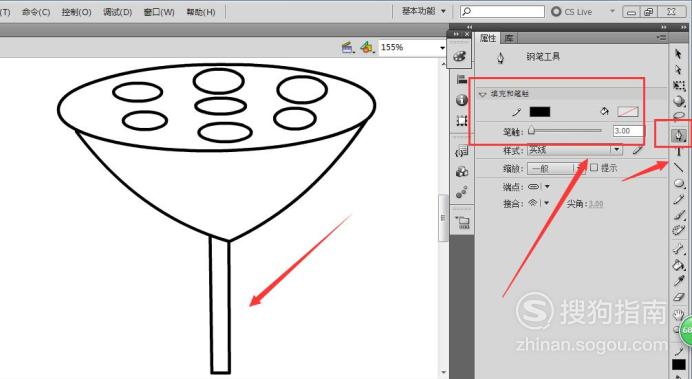Switch to the 属性 tab
This screenshot has height=379, width=692.
(488, 38)
